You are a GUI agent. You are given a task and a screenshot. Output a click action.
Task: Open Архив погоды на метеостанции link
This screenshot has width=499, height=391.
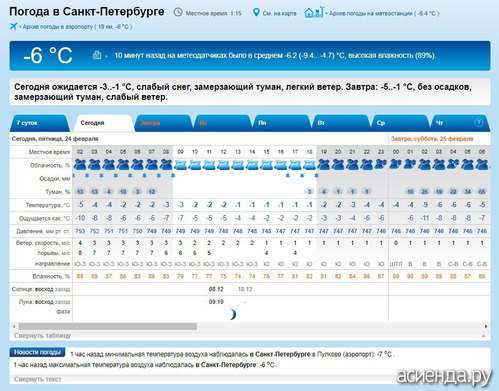384,13
